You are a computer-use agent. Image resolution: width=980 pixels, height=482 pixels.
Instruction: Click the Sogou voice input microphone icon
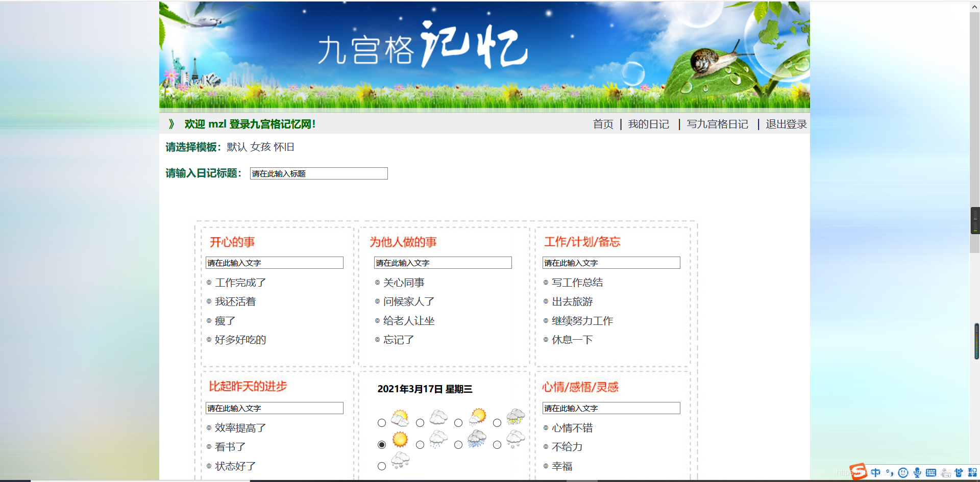pyautogui.click(x=917, y=473)
